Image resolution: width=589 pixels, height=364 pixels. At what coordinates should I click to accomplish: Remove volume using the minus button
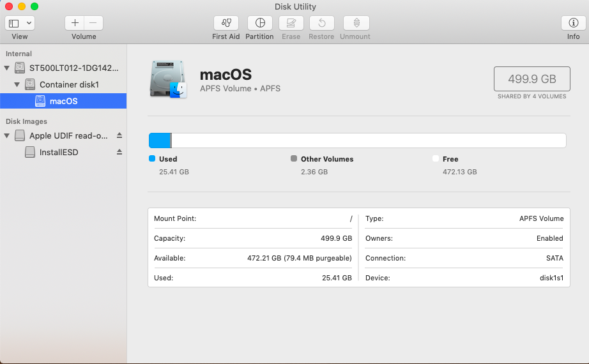click(93, 23)
